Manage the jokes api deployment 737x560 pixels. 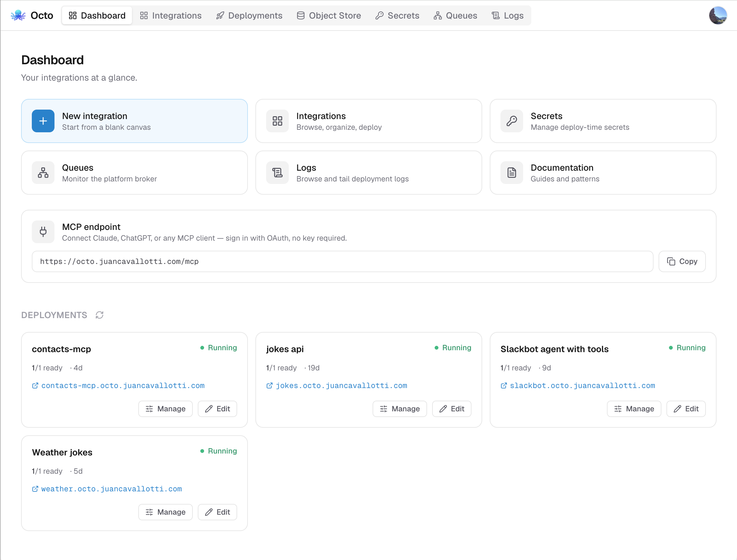pos(400,409)
